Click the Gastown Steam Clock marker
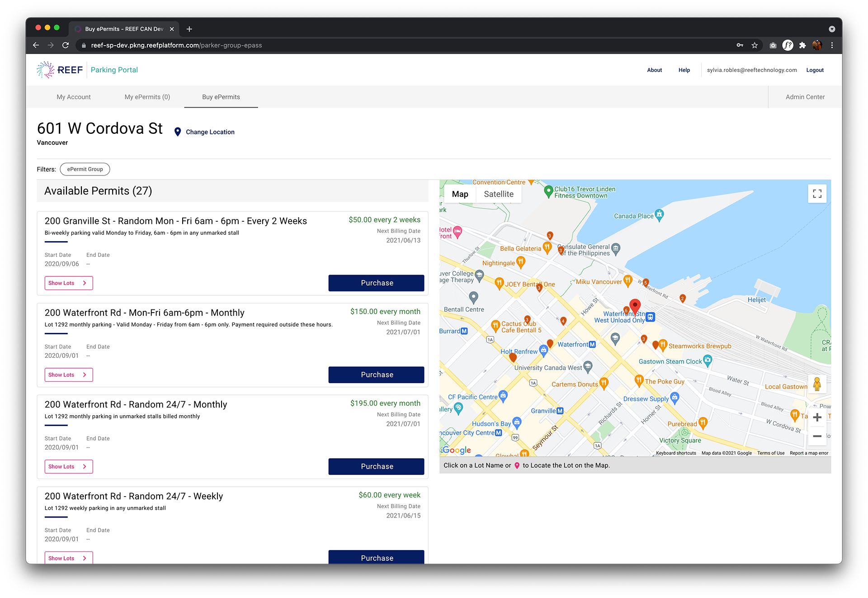868x598 pixels. pos(708,361)
